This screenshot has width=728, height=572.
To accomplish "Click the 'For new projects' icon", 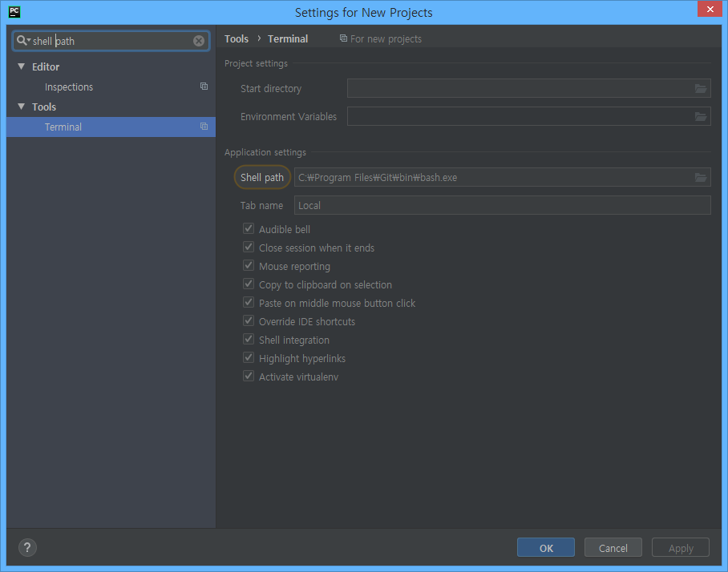I will tap(343, 38).
